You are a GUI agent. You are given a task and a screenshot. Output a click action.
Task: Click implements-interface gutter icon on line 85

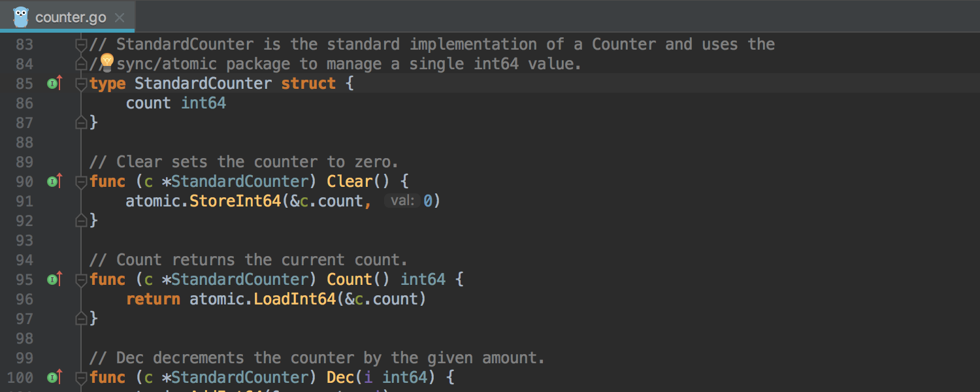pyautogui.click(x=54, y=83)
